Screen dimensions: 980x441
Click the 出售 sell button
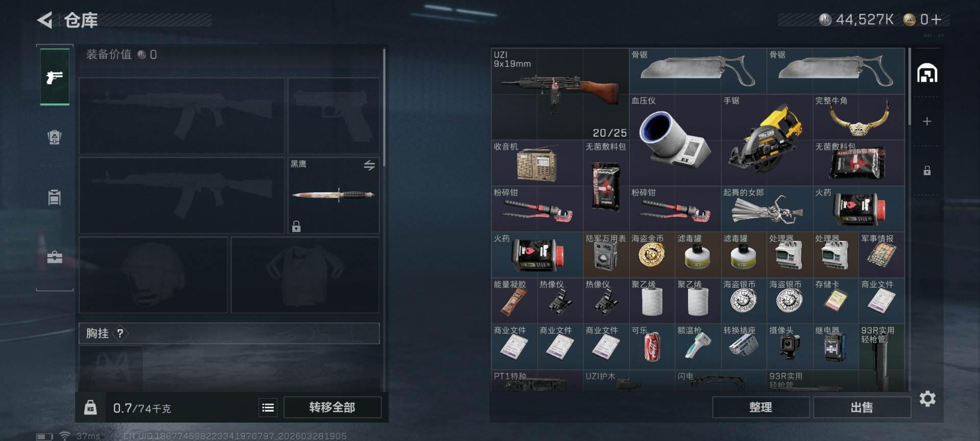click(x=862, y=407)
